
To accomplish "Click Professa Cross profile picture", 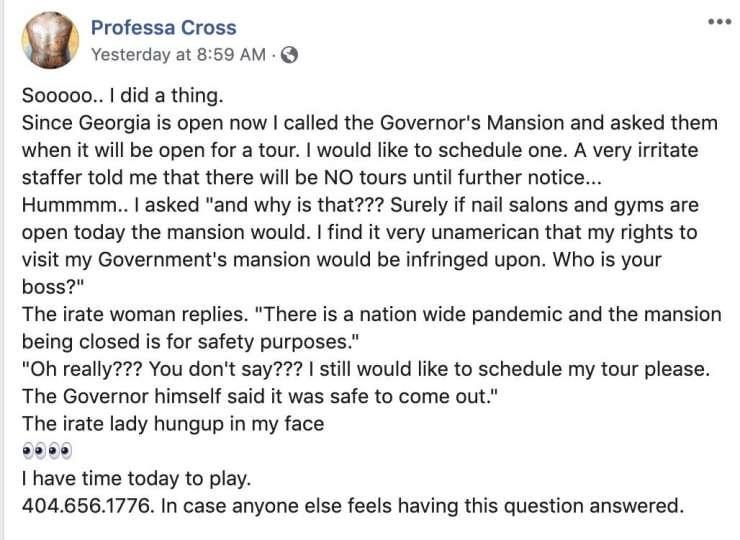I will click(48, 40).
